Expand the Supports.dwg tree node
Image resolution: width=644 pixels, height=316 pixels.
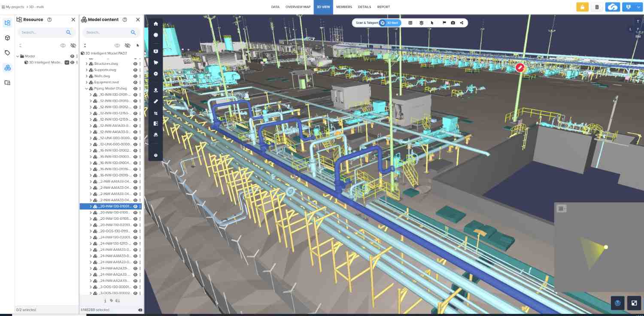(x=86, y=70)
